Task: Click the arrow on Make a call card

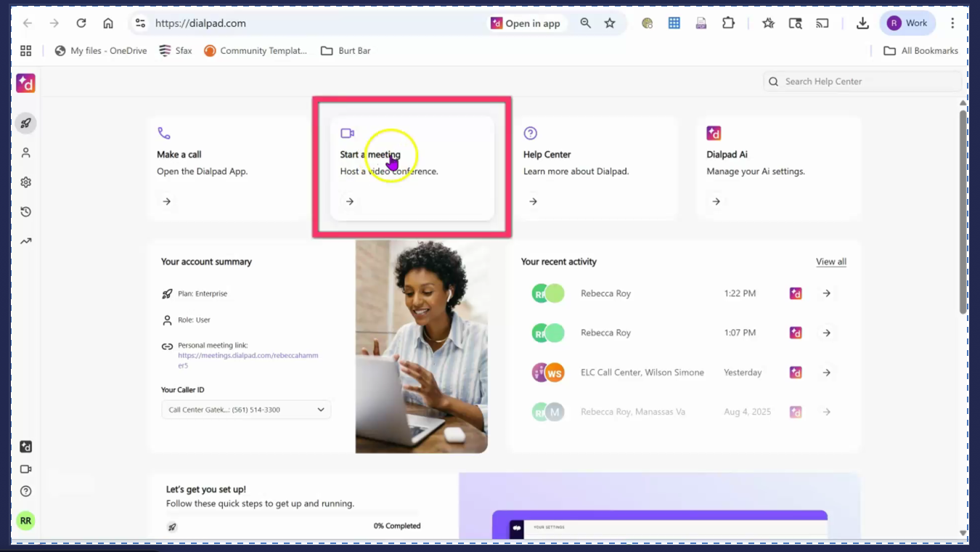Action: click(x=167, y=201)
